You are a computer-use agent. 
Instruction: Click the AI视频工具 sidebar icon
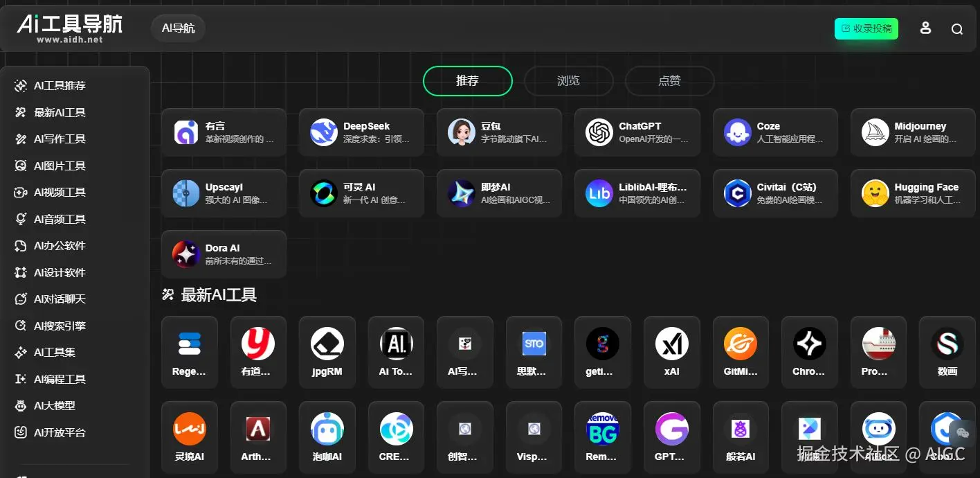click(x=21, y=193)
